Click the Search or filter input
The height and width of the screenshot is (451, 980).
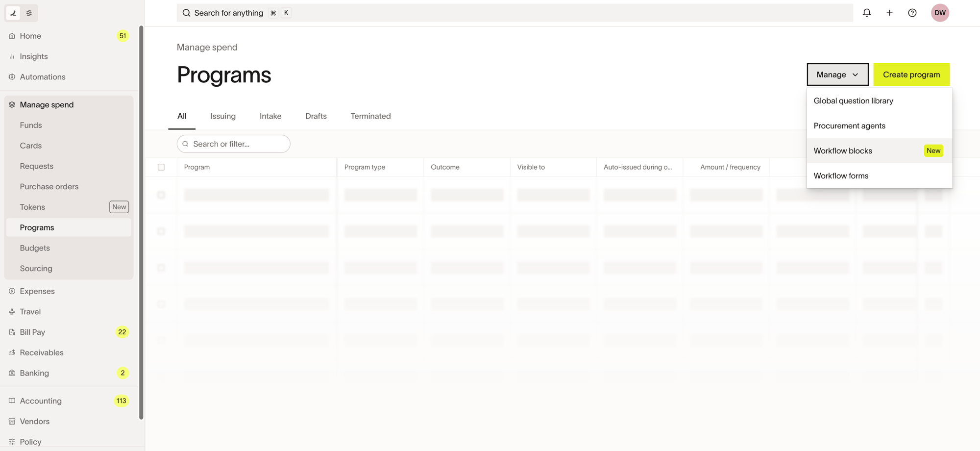point(233,144)
